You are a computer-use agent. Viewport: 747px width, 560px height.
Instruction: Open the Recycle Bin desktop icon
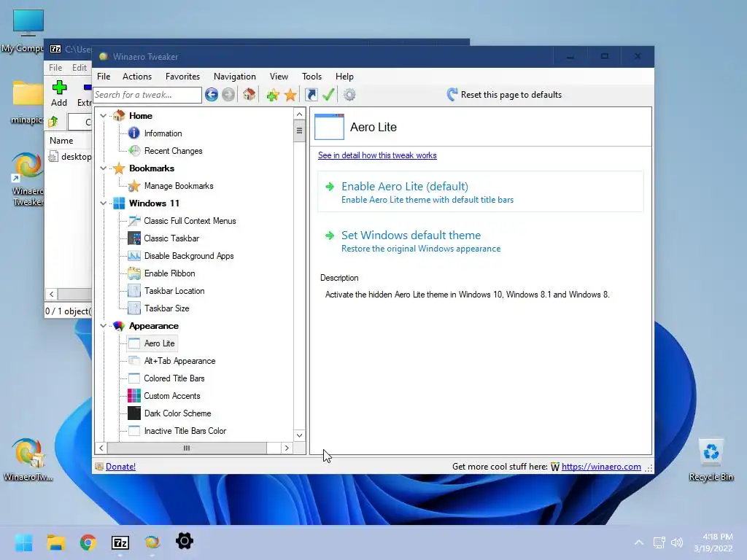click(711, 460)
